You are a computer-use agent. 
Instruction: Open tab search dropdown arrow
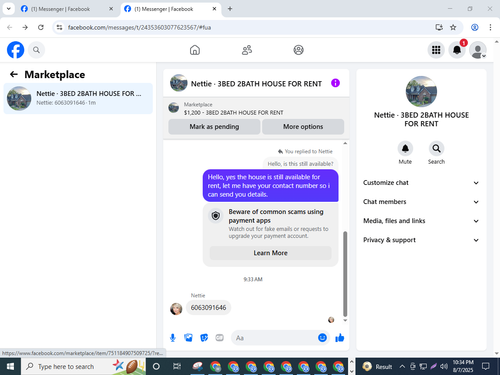[9, 9]
